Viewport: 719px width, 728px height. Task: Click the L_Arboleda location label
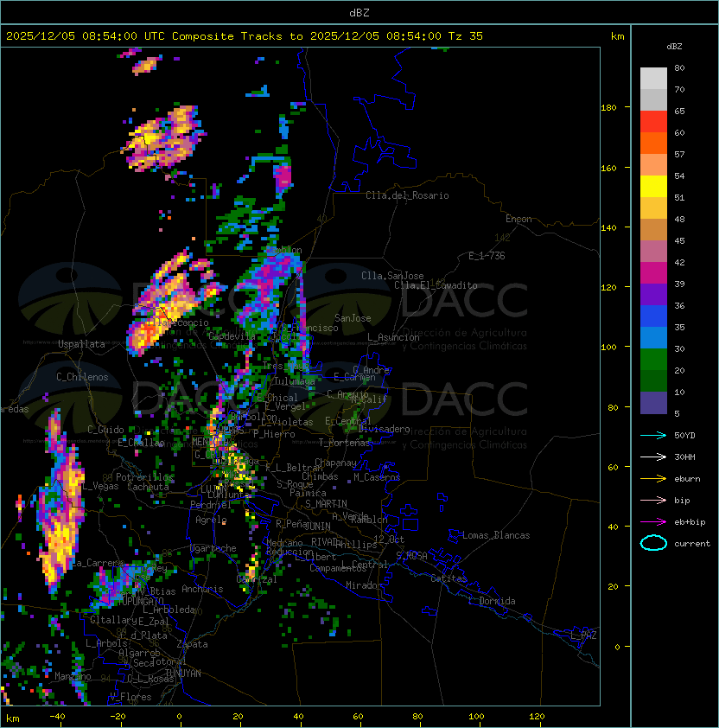169,610
